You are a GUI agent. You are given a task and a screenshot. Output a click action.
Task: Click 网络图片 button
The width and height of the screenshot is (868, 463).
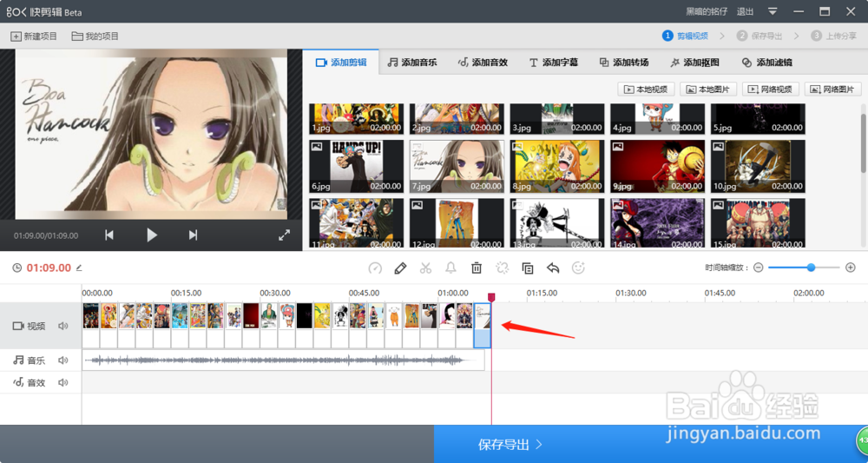[x=832, y=89]
